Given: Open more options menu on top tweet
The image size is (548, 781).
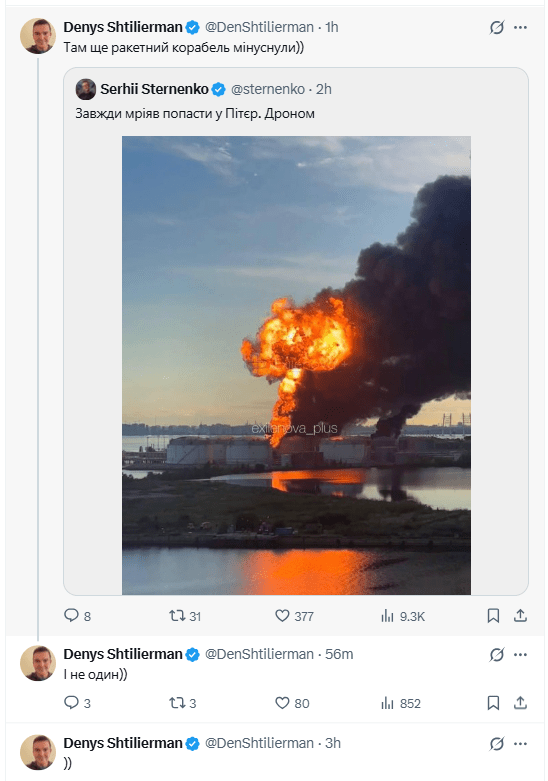Looking at the screenshot, I should pyautogui.click(x=520, y=27).
